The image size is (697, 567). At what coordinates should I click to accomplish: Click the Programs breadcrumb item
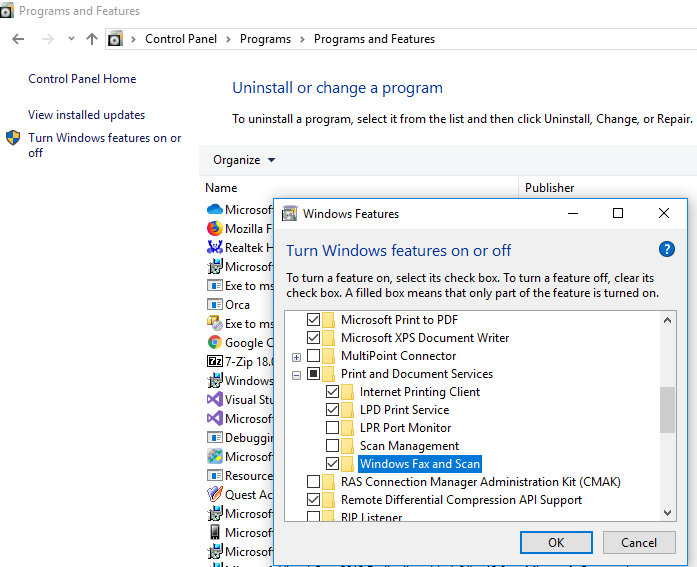coord(265,39)
